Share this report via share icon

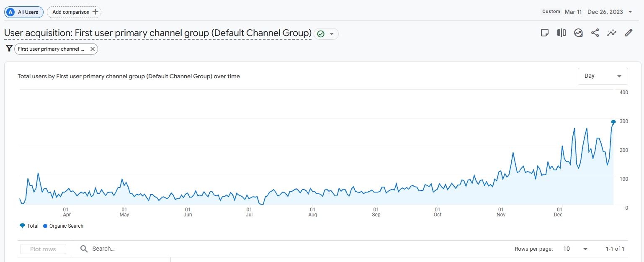(x=595, y=33)
